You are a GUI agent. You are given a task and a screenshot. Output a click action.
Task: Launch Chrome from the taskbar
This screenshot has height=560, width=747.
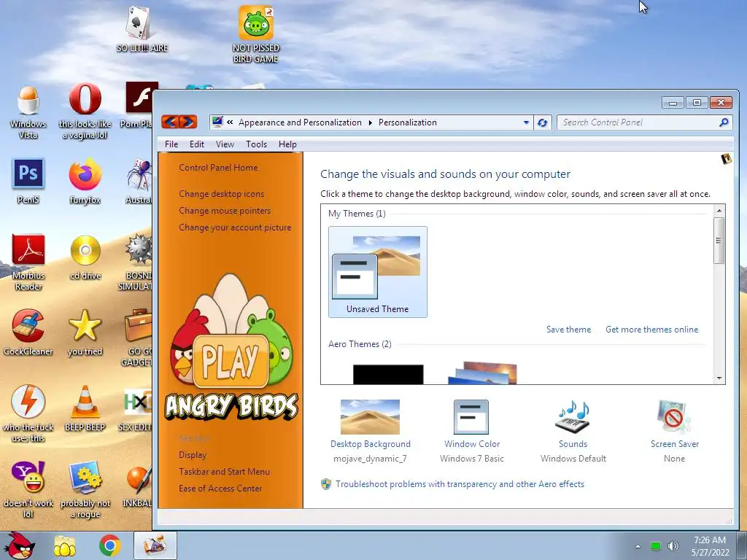coord(110,545)
